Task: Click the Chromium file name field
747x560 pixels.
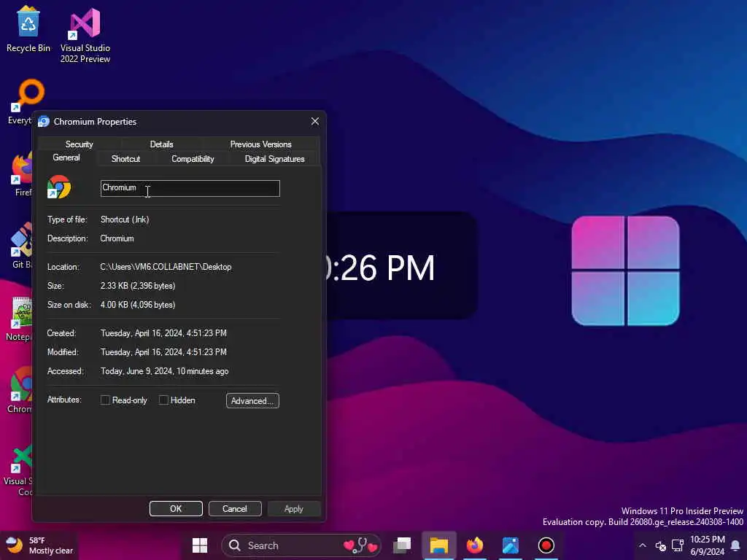Action: 190,188
